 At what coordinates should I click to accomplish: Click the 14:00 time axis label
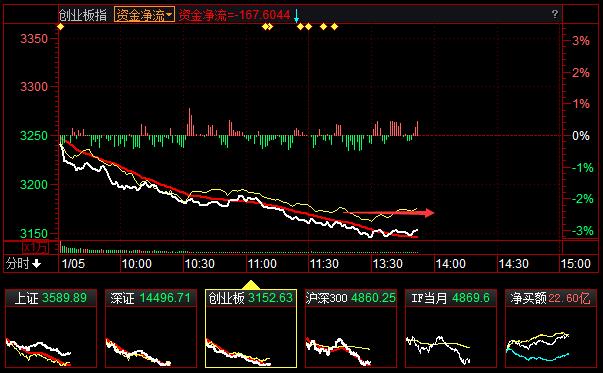click(x=451, y=264)
